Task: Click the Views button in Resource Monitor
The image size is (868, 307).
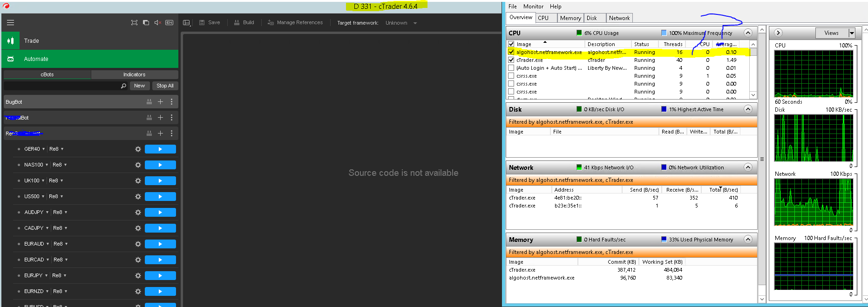Action: 832,33
